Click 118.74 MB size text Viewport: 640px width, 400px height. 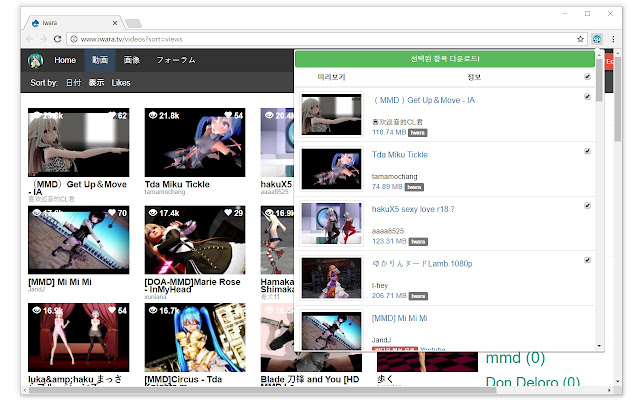pos(389,132)
